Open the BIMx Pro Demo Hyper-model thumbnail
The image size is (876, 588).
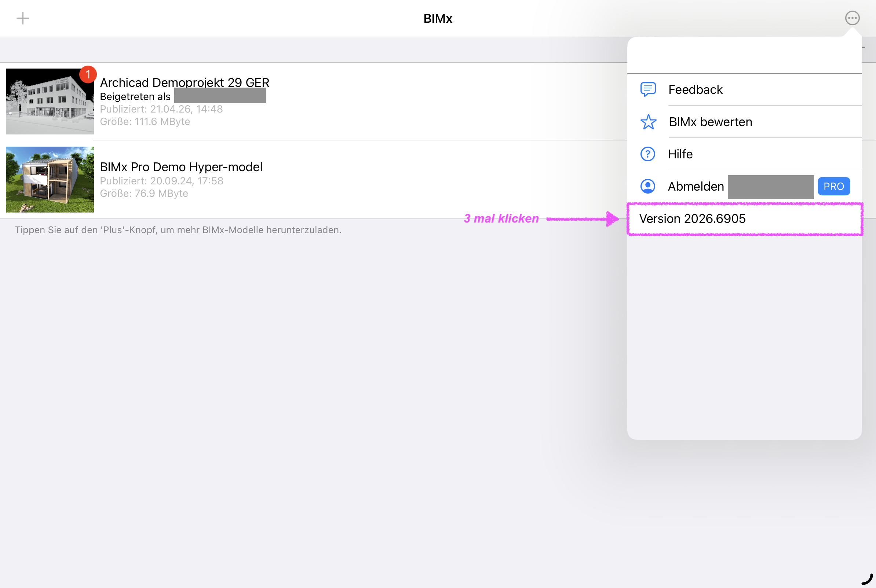click(x=50, y=180)
